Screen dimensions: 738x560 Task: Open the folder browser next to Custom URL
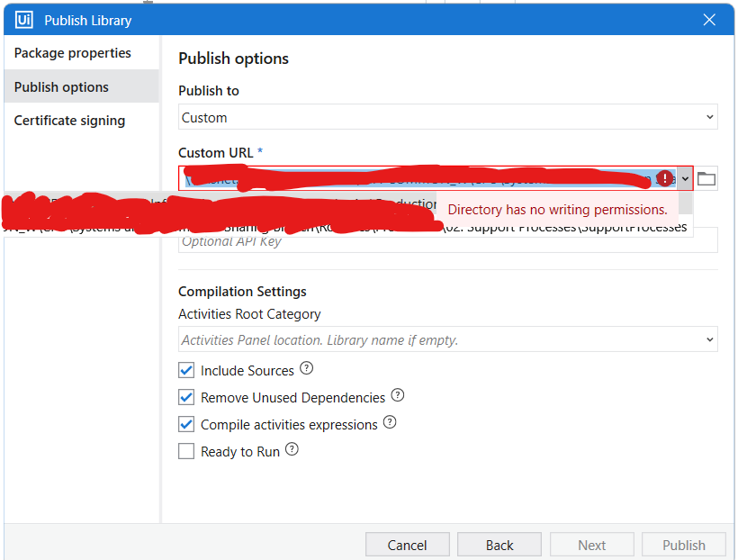coord(706,178)
